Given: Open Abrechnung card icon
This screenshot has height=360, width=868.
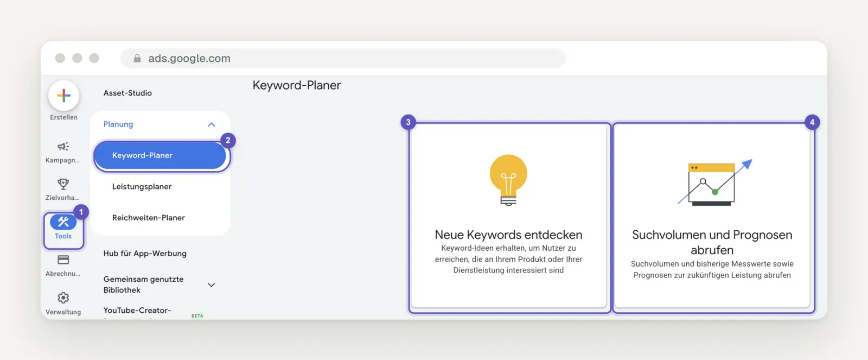Looking at the screenshot, I should click(63, 260).
